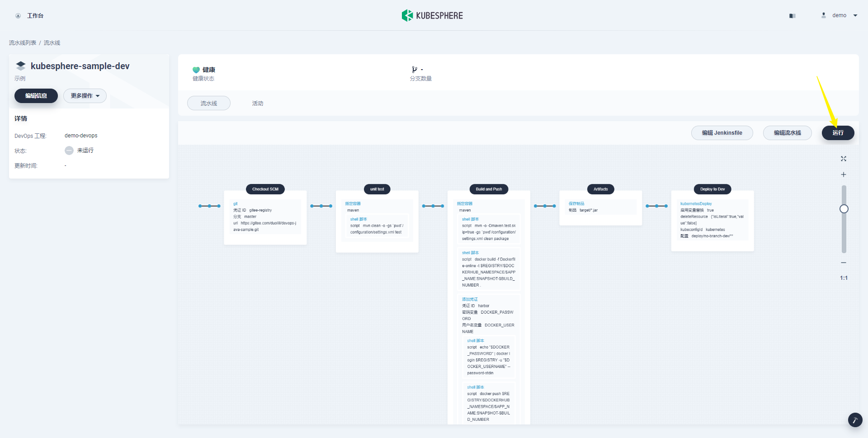Select the Artifacts stage label
This screenshot has height=438, width=868.
point(601,189)
